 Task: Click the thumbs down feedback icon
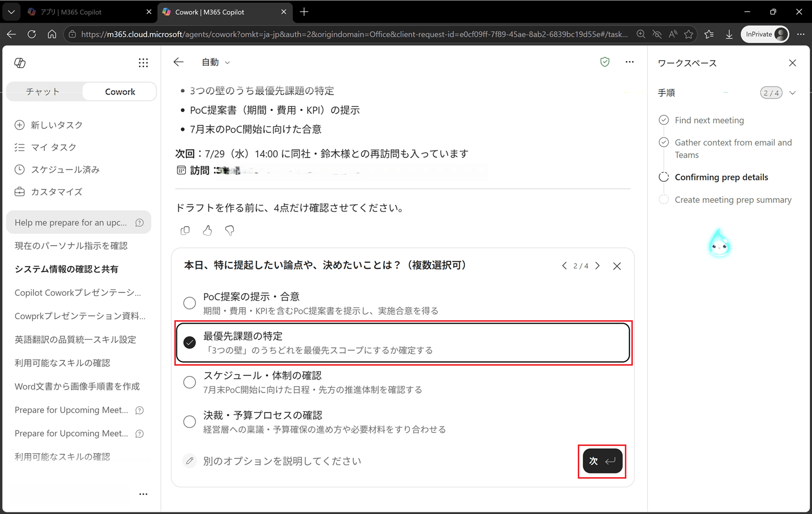click(230, 230)
